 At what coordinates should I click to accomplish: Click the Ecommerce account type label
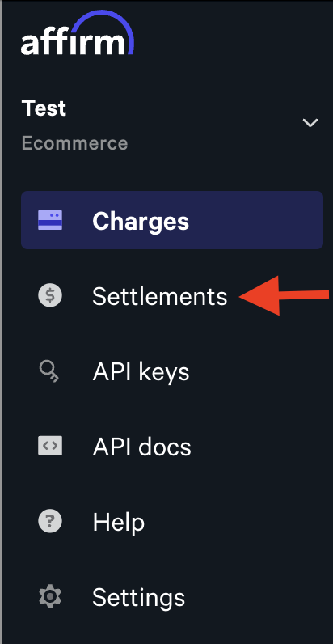[x=74, y=143]
